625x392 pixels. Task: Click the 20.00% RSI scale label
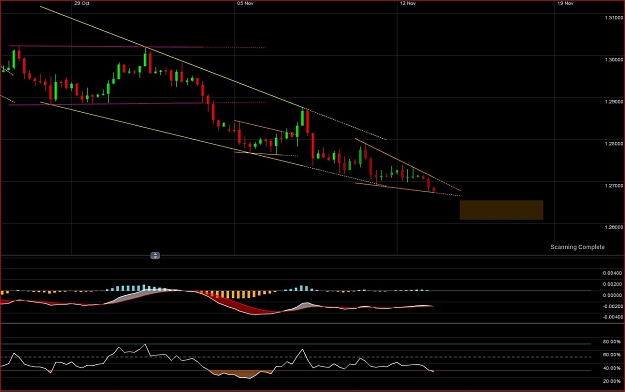(612, 381)
